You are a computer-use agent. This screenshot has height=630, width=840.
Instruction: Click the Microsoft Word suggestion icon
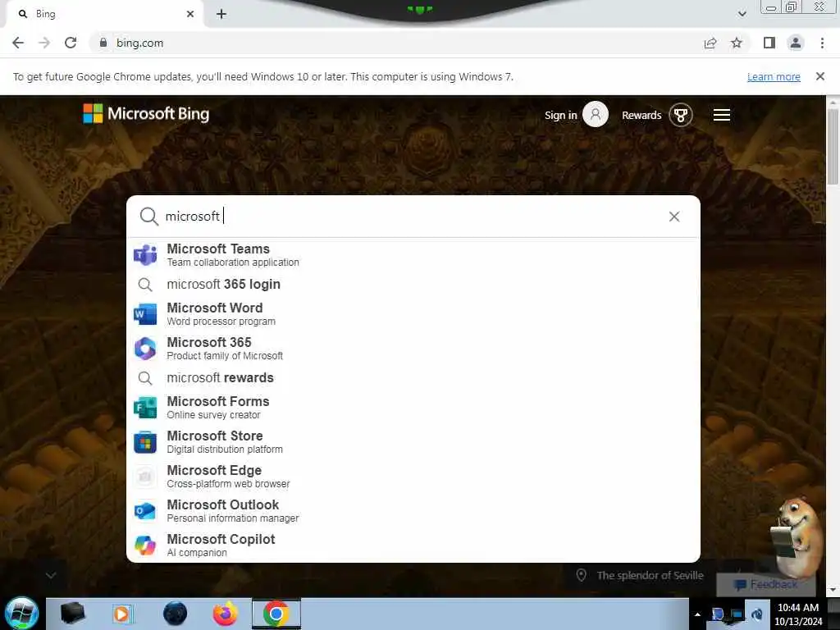pos(145,314)
